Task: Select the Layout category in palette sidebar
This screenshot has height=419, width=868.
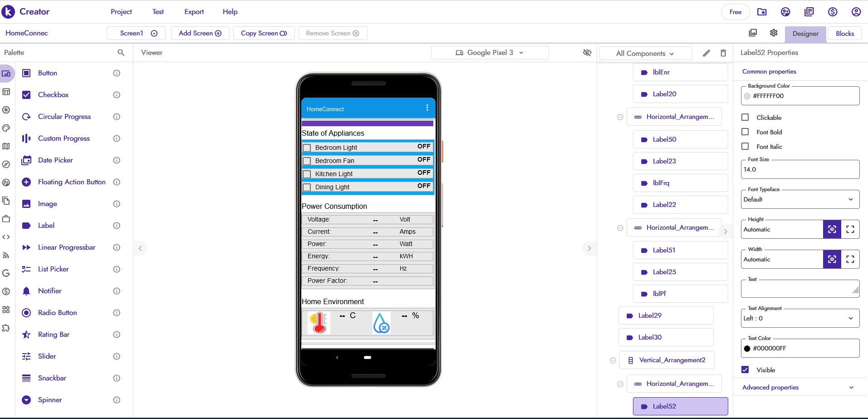Action: click(6, 92)
